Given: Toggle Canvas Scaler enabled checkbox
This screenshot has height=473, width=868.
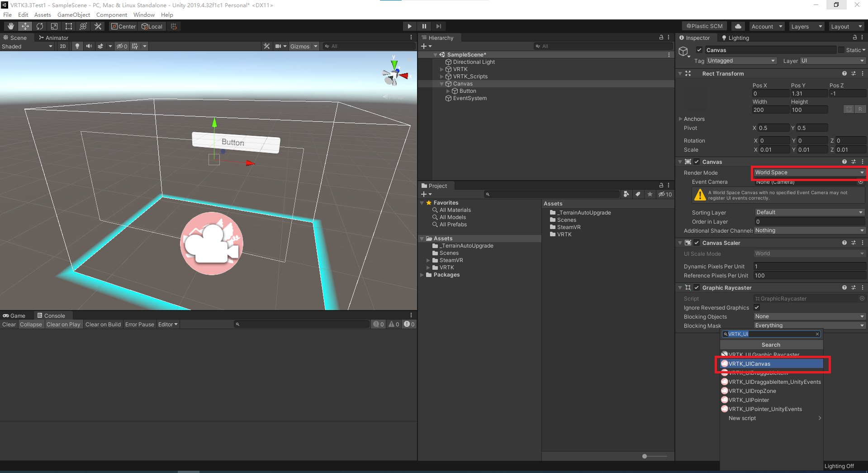Looking at the screenshot, I should coord(697,243).
